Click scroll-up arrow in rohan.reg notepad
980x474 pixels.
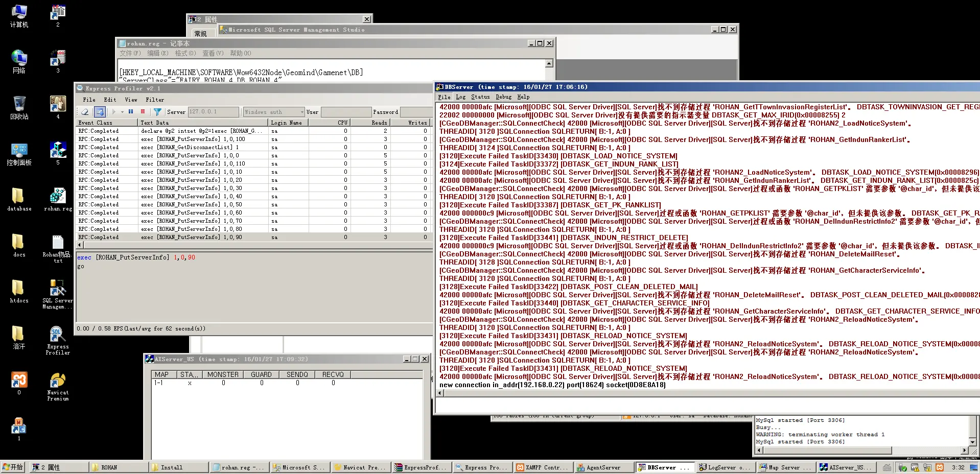[x=549, y=63]
